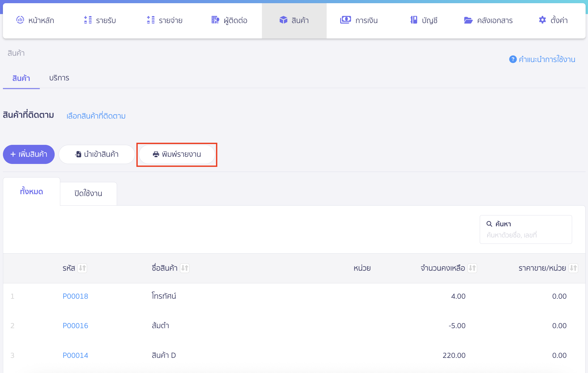
Task: Click the พิมพ์รายงาน print report button
Action: click(177, 154)
